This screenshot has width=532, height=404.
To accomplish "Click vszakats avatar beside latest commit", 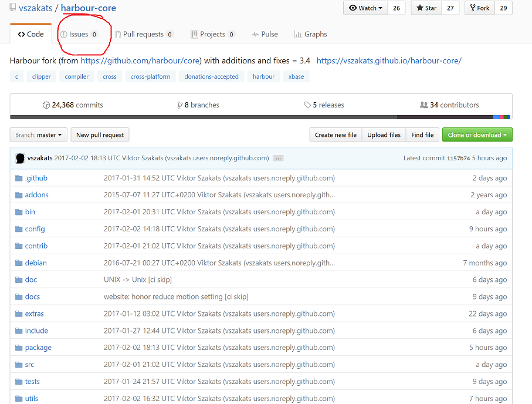I will [20, 159].
